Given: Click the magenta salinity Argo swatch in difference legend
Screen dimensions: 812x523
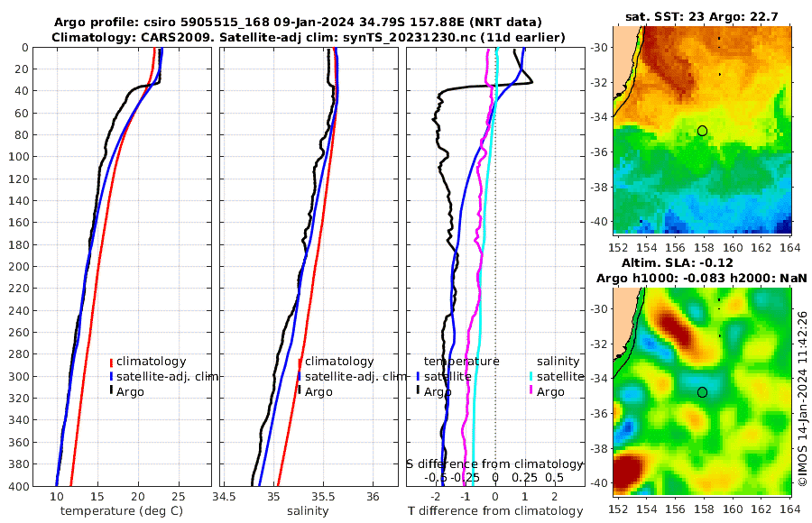Looking at the screenshot, I should coord(531,391).
